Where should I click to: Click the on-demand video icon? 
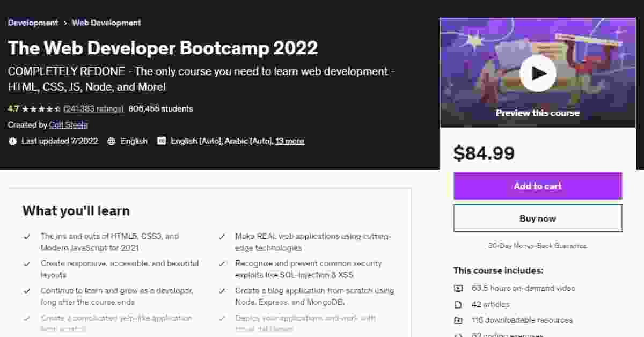pyautogui.click(x=458, y=288)
